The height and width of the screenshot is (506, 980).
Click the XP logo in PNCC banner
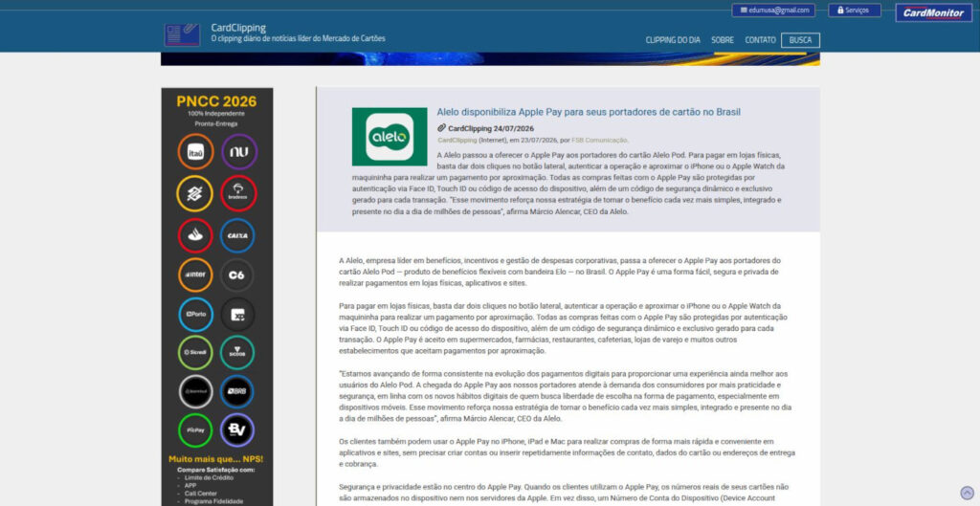tap(237, 315)
